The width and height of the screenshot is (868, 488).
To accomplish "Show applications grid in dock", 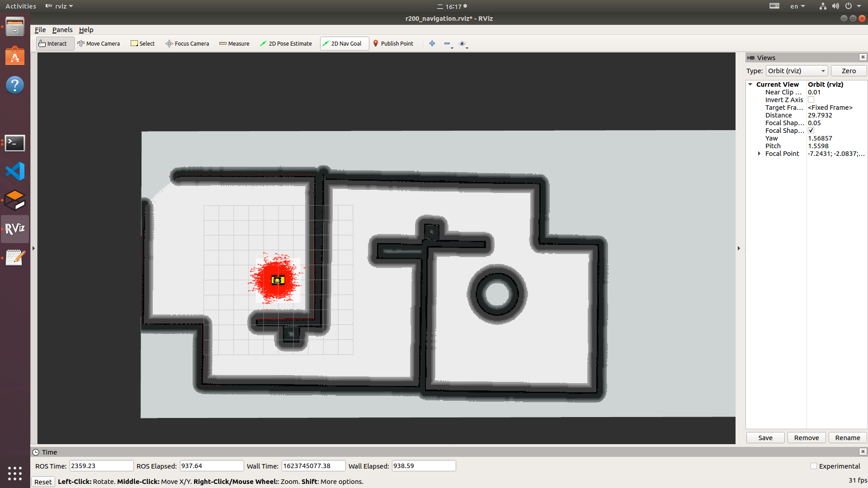I will pos(15,473).
